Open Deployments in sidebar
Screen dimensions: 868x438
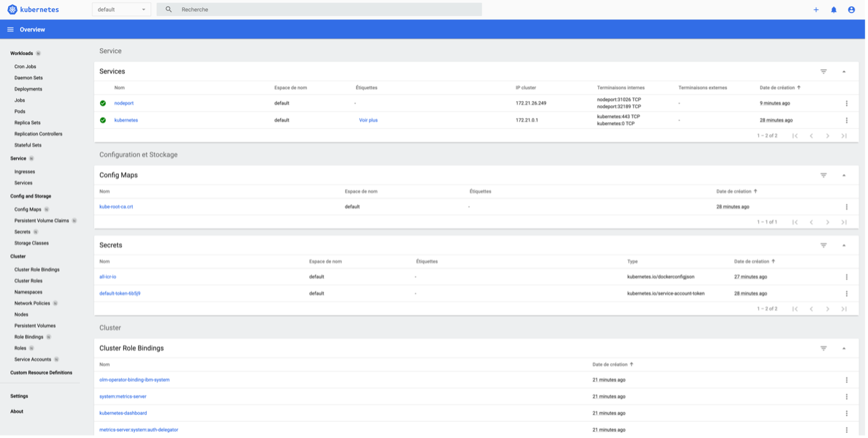tap(28, 89)
